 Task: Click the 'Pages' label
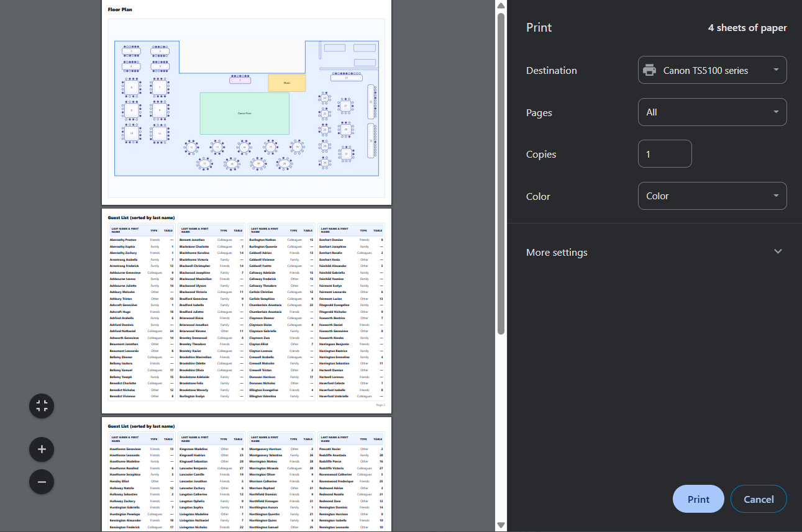coord(539,112)
